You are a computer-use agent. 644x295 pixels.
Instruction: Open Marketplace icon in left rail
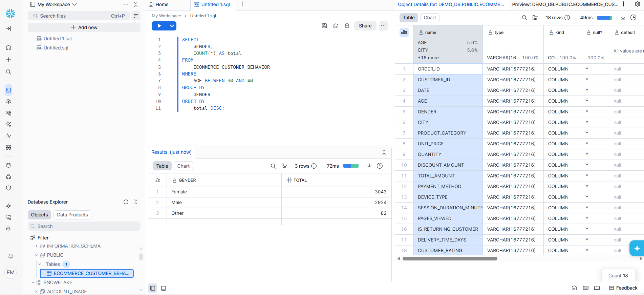[x=9, y=147]
